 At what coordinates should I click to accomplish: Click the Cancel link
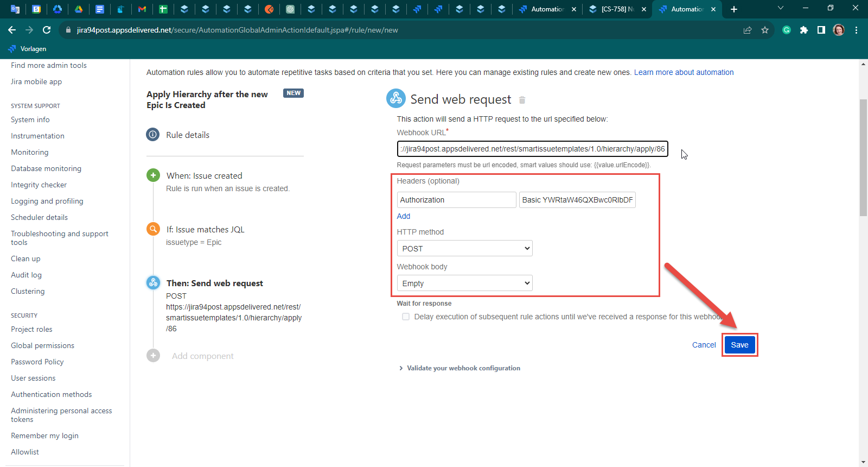tap(704, 345)
